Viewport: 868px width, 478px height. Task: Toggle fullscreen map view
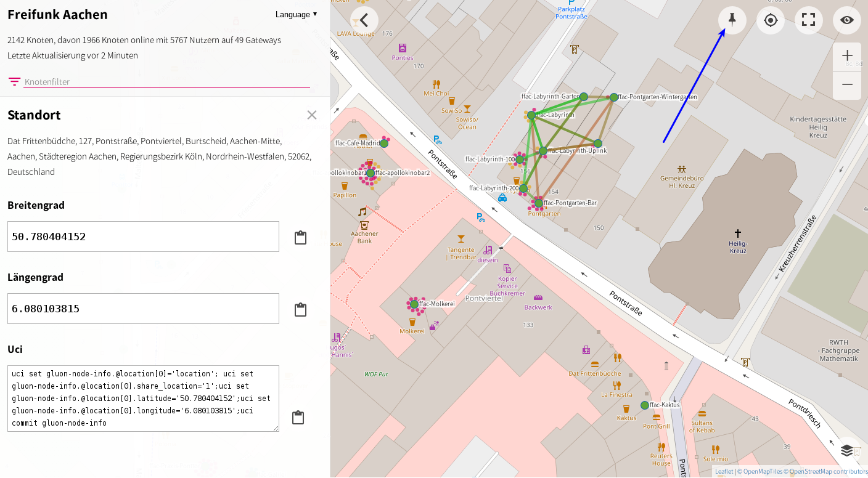pyautogui.click(x=808, y=20)
